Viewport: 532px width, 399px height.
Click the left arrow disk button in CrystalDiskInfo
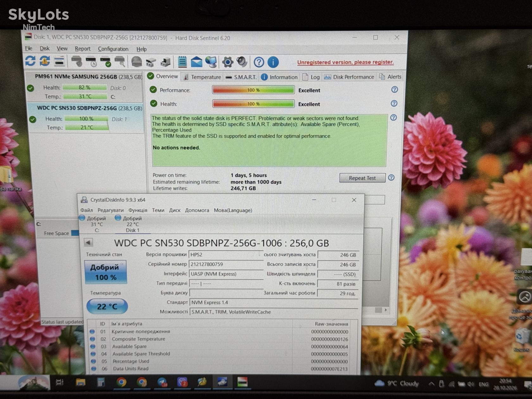coord(88,243)
